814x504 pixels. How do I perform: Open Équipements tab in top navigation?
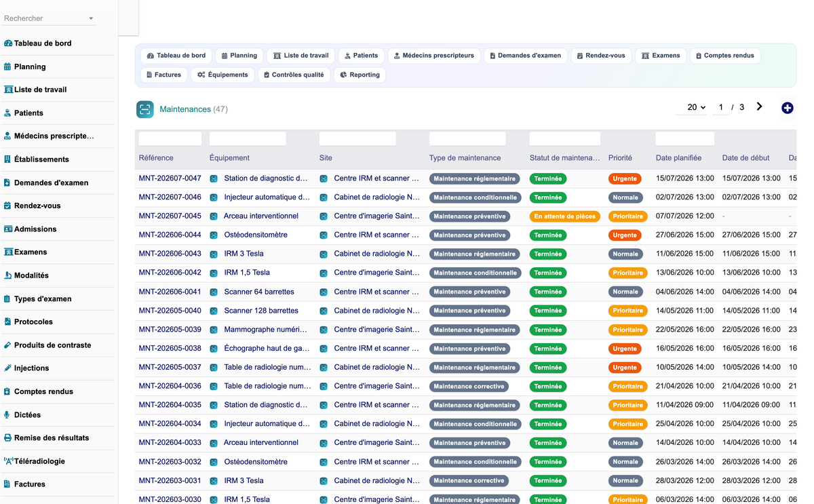222,75
